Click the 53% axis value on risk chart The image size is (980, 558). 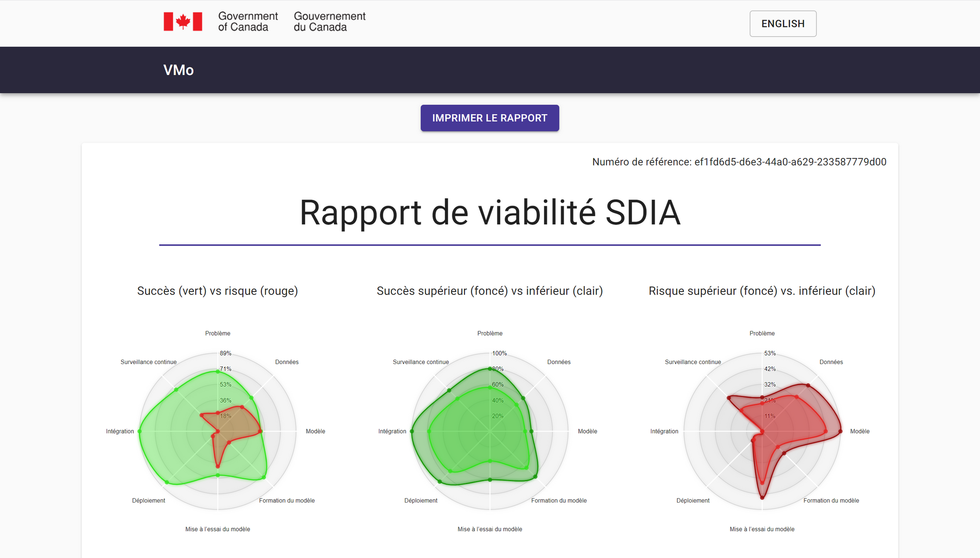click(770, 353)
